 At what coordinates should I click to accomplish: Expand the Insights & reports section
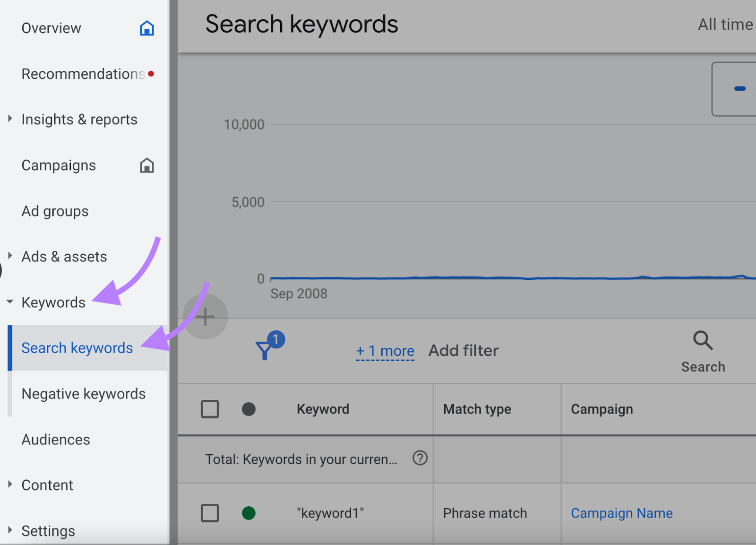(9, 119)
